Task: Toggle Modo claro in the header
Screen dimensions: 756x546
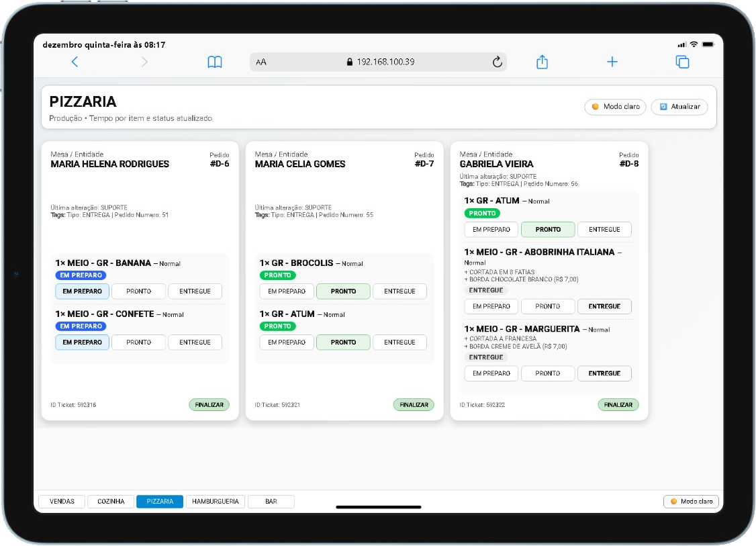Action: pos(616,107)
